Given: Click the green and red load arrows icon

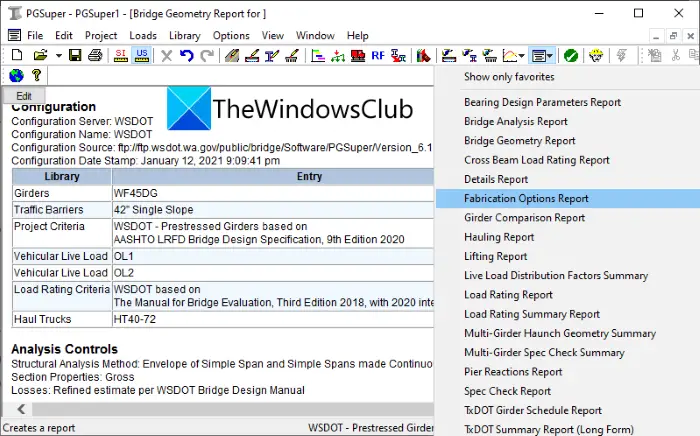Looking at the screenshot, I should [x=338, y=56].
